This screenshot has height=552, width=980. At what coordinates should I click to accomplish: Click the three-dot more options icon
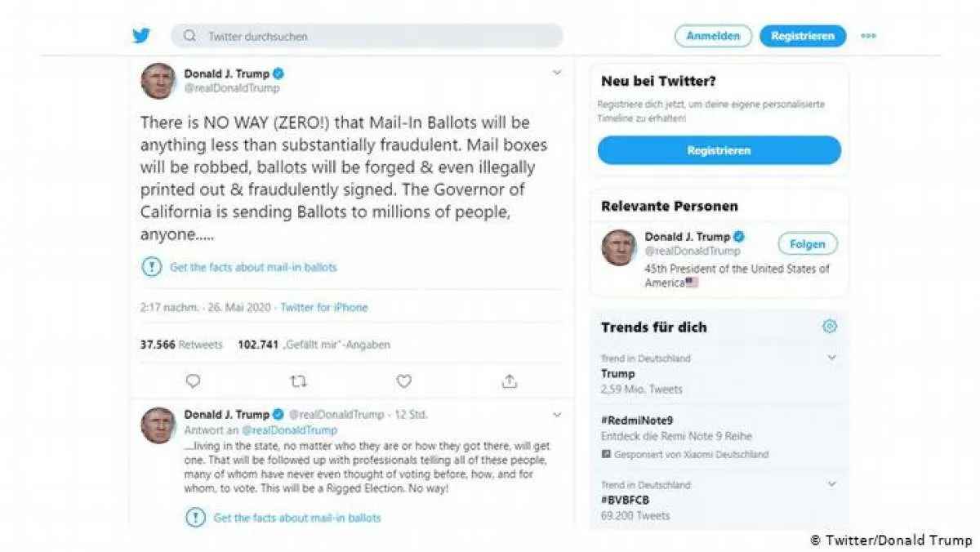pyautogui.click(x=868, y=36)
